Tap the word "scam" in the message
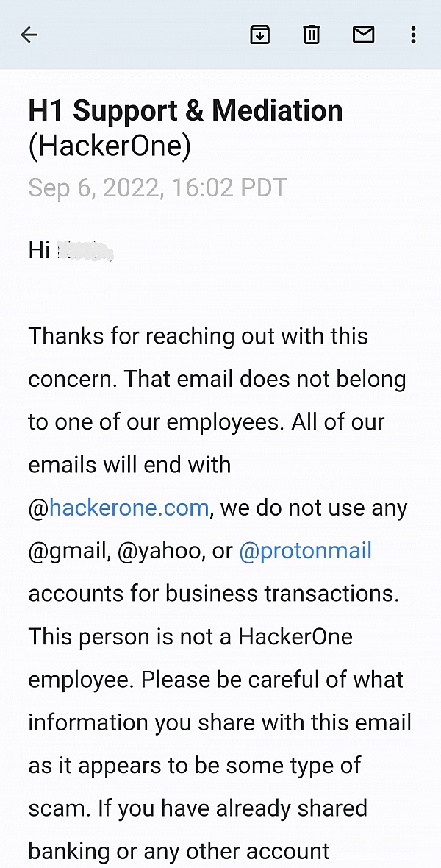 (60, 808)
